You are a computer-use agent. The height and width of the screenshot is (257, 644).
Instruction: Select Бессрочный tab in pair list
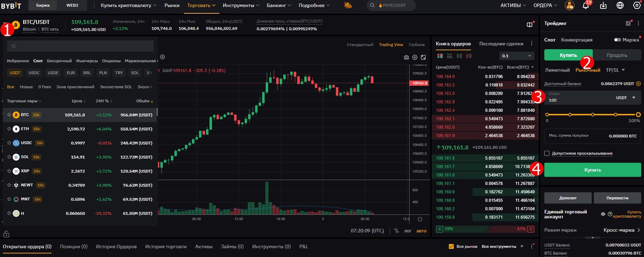pos(59,61)
